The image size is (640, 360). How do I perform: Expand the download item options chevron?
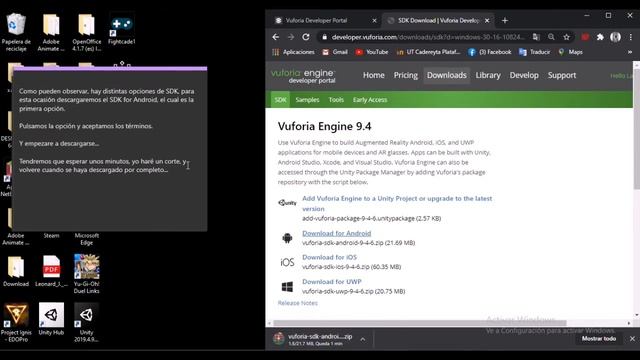[362, 339]
